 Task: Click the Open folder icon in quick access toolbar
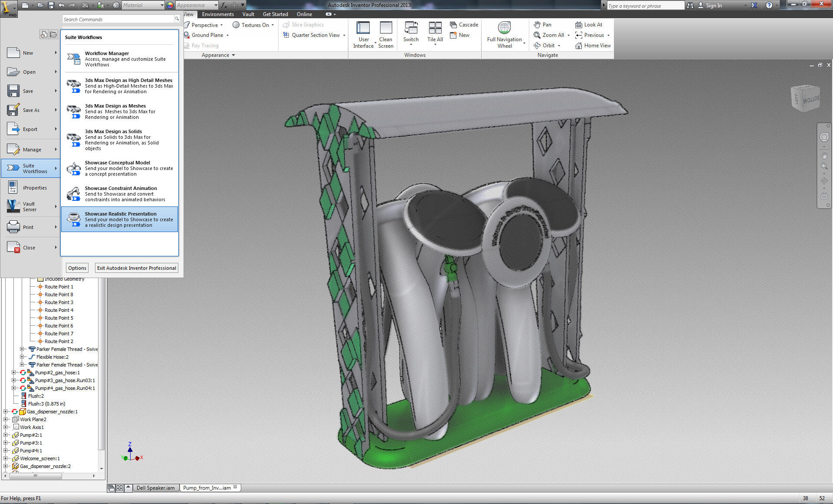tap(40, 5)
